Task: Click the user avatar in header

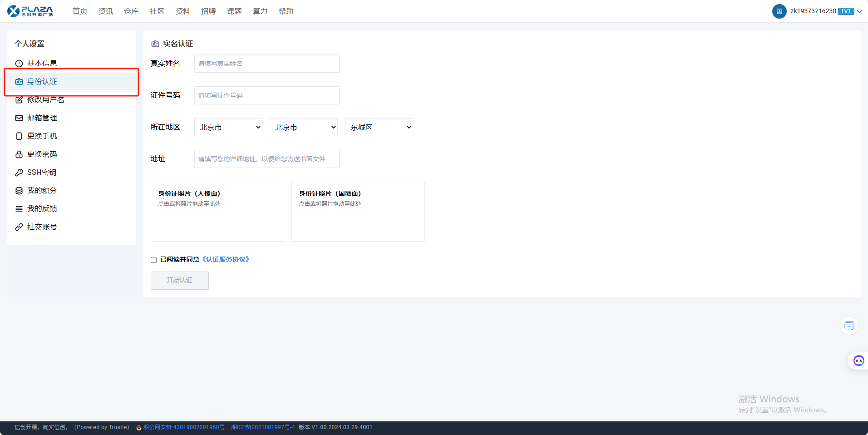Action: [x=779, y=11]
